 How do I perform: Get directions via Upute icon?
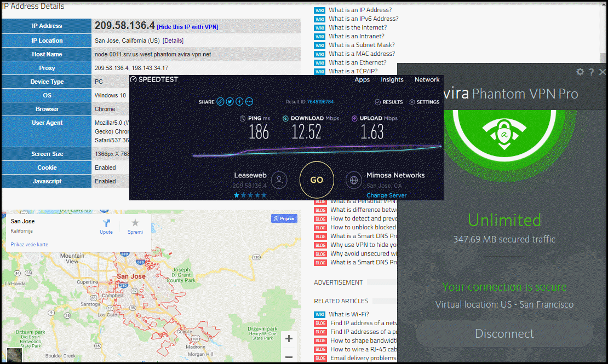(x=106, y=227)
